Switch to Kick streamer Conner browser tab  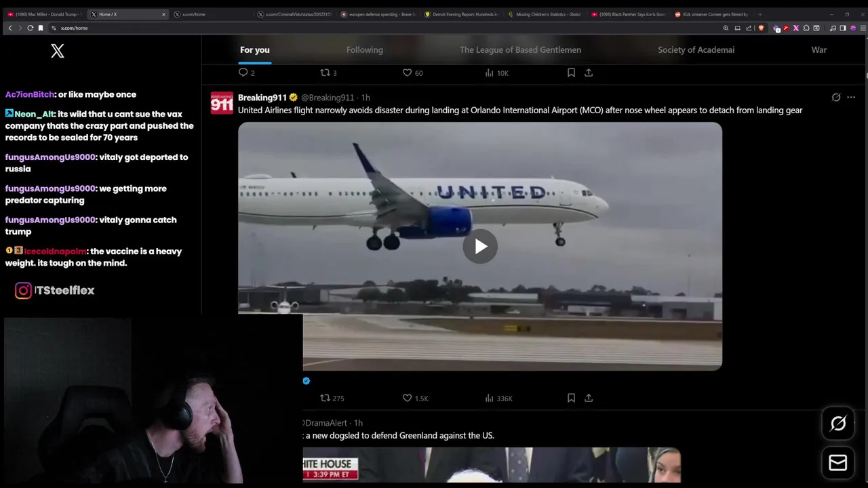(711, 14)
